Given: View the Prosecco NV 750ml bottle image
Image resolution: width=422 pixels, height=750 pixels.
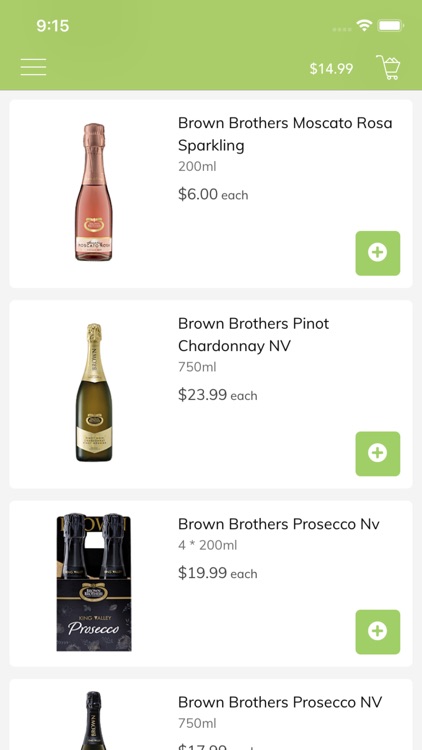Looking at the screenshot, I should click(94, 720).
